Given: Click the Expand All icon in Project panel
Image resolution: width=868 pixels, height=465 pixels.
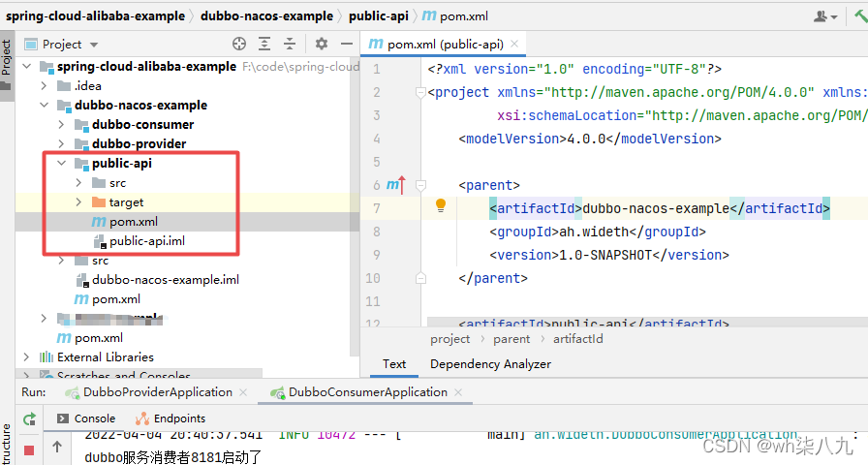Looking at the screenshot, I should (264, 44).
